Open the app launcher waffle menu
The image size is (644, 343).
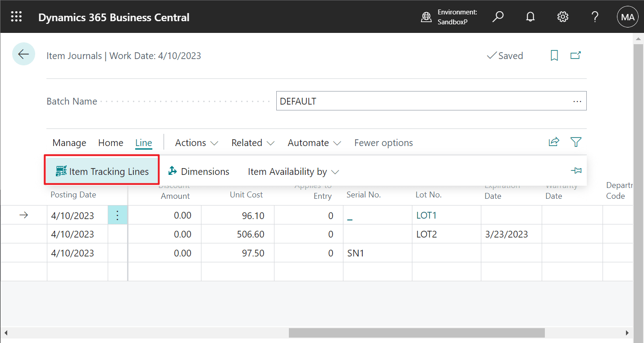coord(16,16)
